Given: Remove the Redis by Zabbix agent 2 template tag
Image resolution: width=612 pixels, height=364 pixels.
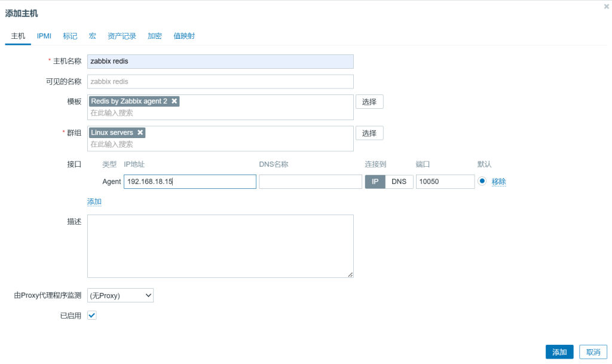Looking at the screenshot, I should click(175, 101).
